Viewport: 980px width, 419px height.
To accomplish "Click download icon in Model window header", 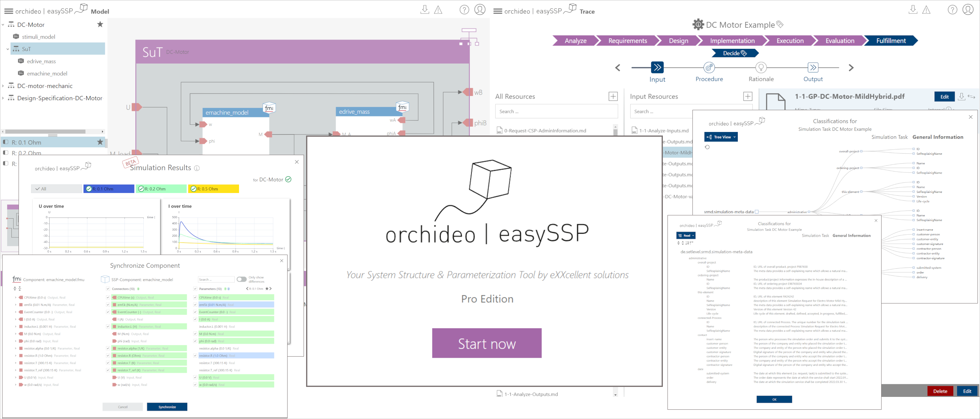I will pyautogui.click(x=425, y=10).
